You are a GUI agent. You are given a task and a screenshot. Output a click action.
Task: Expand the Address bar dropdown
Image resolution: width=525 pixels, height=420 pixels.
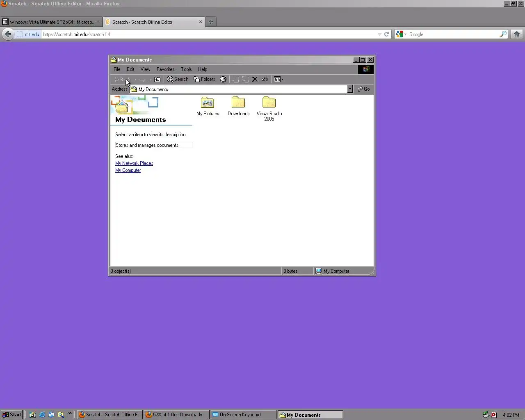point(350,89)
